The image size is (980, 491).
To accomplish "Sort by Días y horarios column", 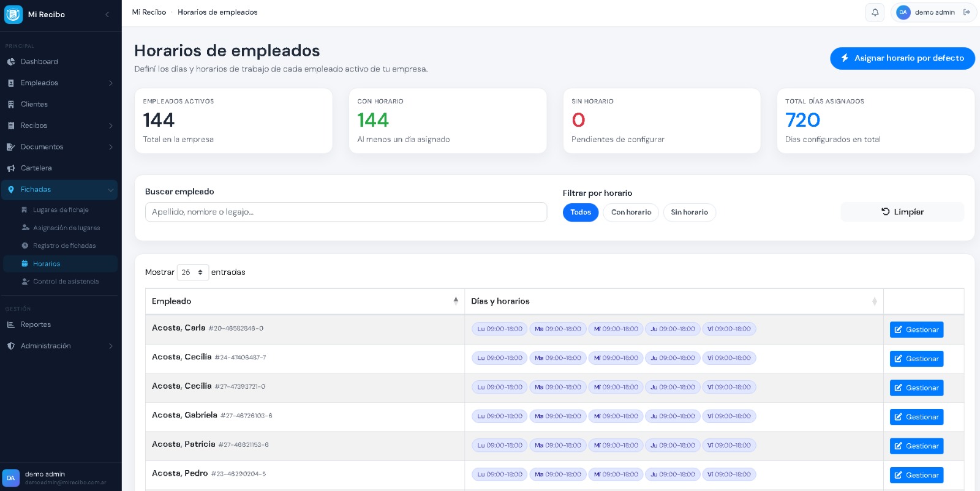I will click(674, 301).
